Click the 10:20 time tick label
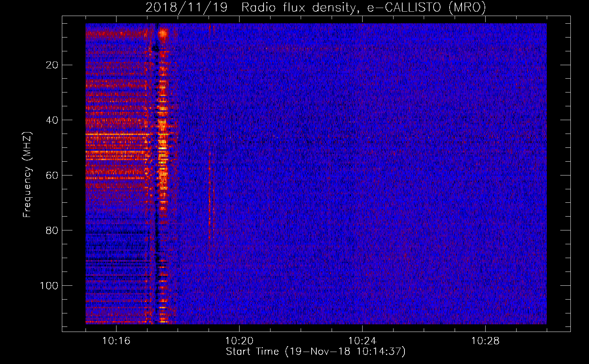The image size is (589, 364). (239, 341)
